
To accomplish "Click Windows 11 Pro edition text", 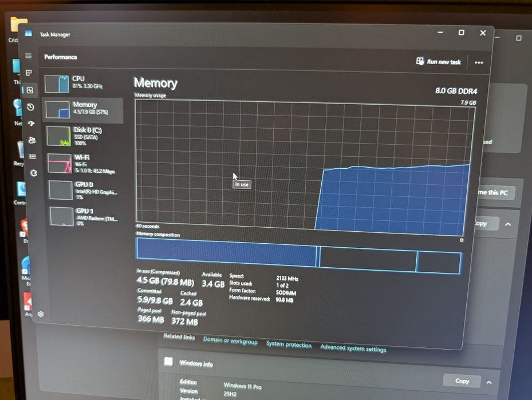I will (243, 386).
